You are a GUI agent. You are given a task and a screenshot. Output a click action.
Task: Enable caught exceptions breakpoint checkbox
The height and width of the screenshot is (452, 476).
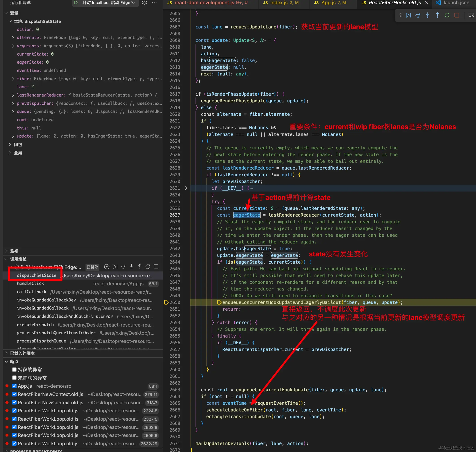point(14,369)
